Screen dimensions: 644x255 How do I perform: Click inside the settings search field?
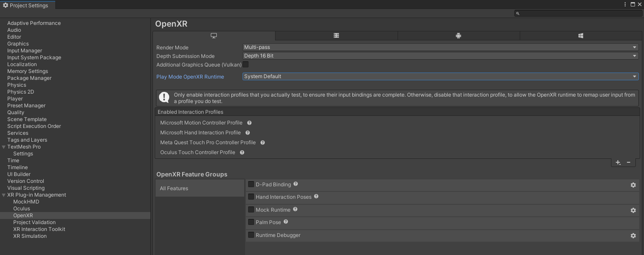(578, 13)
